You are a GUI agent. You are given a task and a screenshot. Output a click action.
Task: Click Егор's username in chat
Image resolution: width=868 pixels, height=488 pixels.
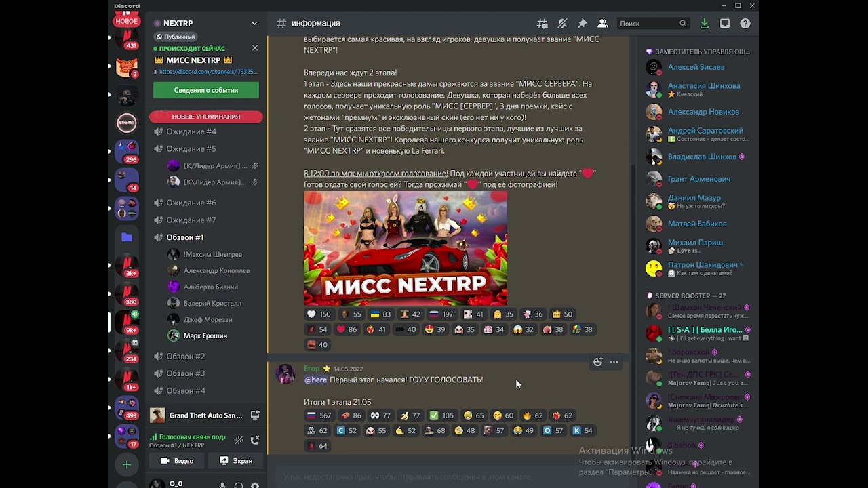[x=311, y=369]
